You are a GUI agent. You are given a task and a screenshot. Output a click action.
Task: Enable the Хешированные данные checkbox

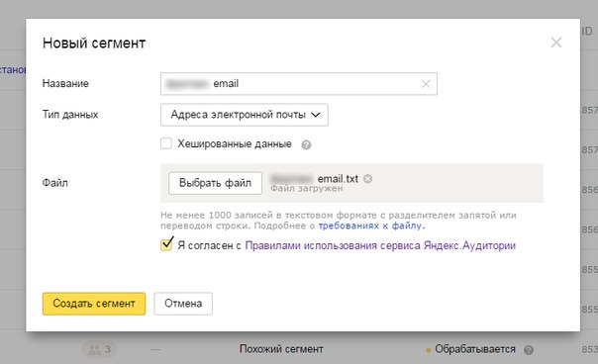click(166, 143)
